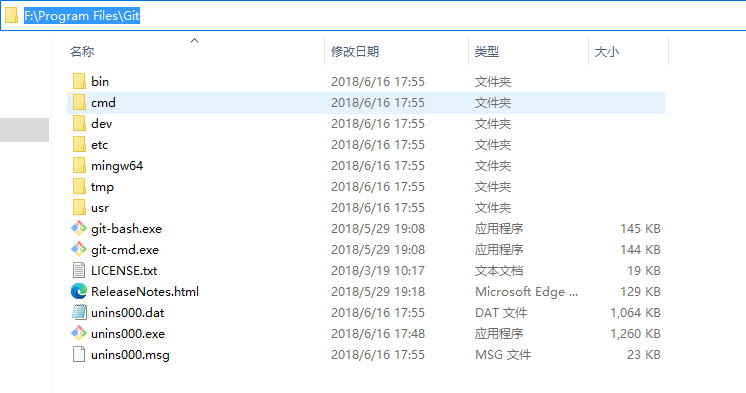Click the 应用程序 type of unins000.exe

(499, 333)
